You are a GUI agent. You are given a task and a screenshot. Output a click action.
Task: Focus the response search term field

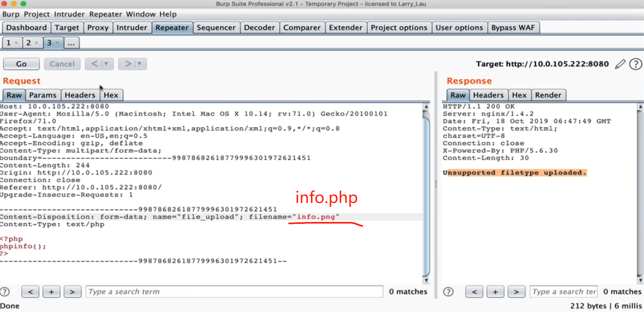point(564,292)
